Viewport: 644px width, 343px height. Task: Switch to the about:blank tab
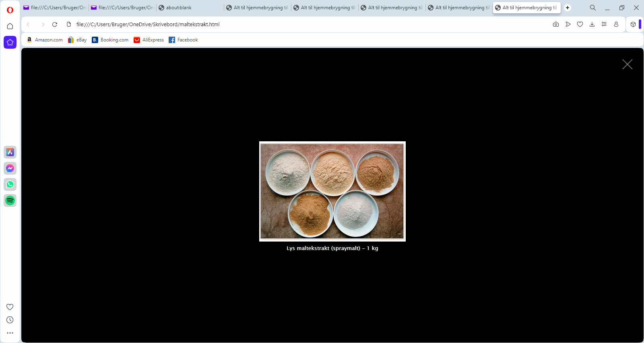pyautogui.click(x=189, y=8)
